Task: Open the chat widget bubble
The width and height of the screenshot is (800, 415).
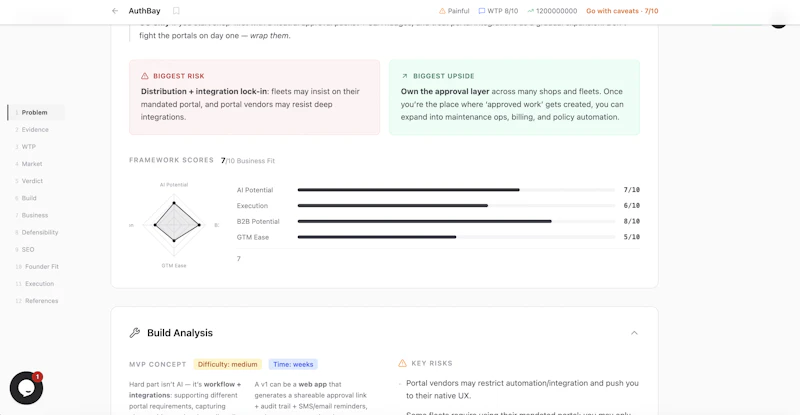Action: click(26, 388)
